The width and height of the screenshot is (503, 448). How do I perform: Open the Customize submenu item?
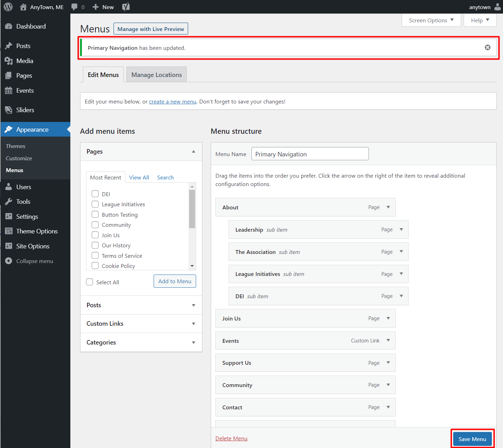pos(19,158)
